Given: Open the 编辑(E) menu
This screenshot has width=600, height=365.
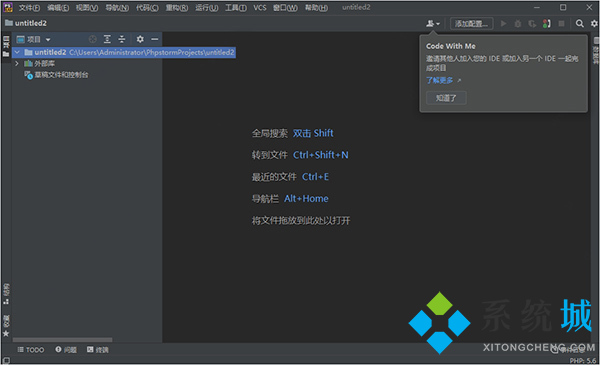Looking at the screenshot, I should [58, 8].
